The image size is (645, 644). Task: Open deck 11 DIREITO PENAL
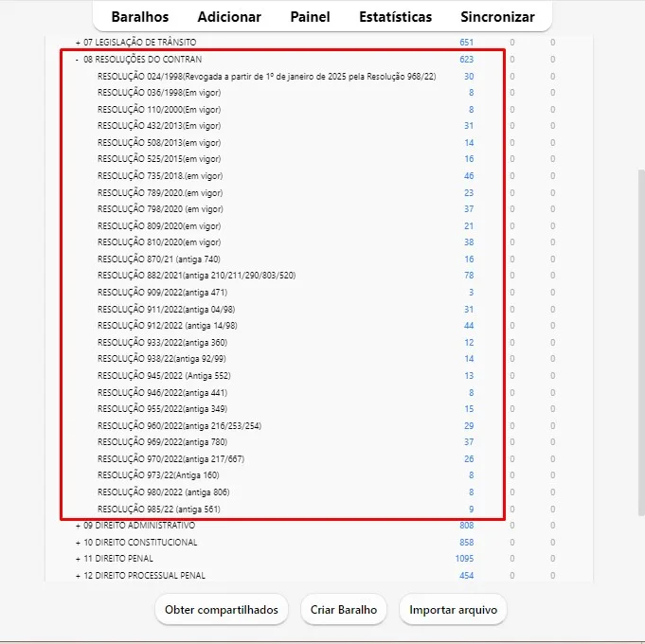pyautogui.click(x=118, y=559)
